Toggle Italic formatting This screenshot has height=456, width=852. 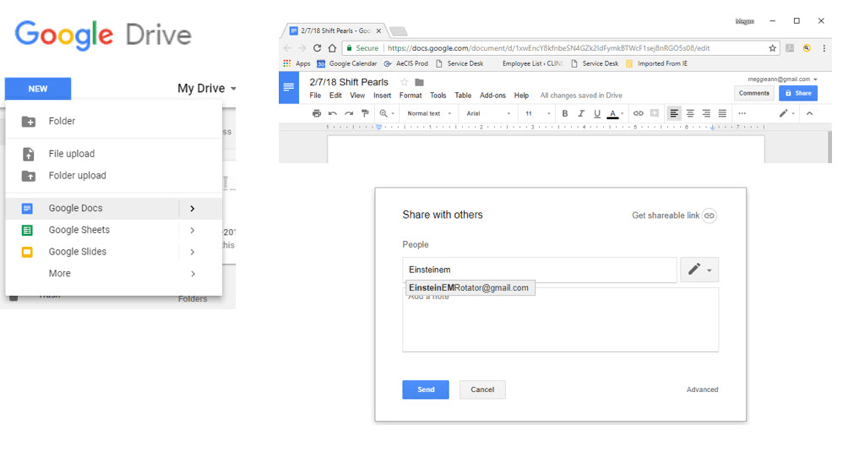point(581,113)
